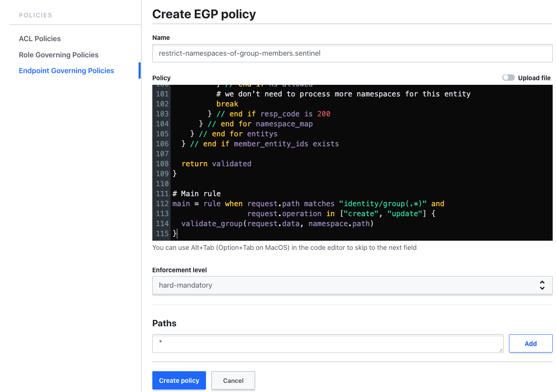Click the hard-mandatory select chevron arrows
Image resolution: width=556 pixels, height=392 pixels.
point(542,285)
